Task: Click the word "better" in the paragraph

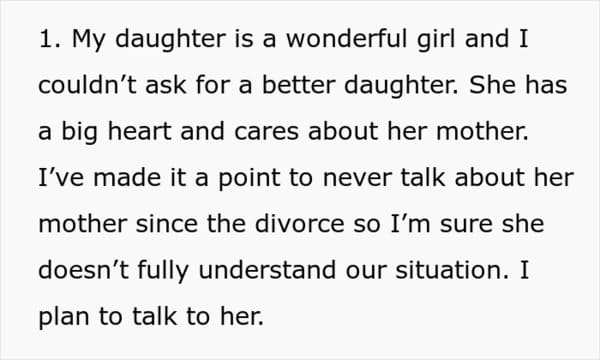Action: click(298, 85)
